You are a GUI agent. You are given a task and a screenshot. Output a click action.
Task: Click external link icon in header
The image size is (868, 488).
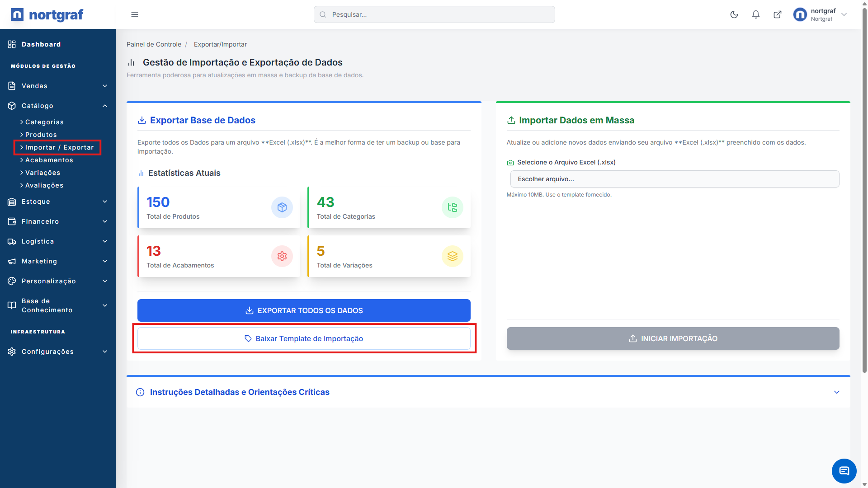(778, 14)
